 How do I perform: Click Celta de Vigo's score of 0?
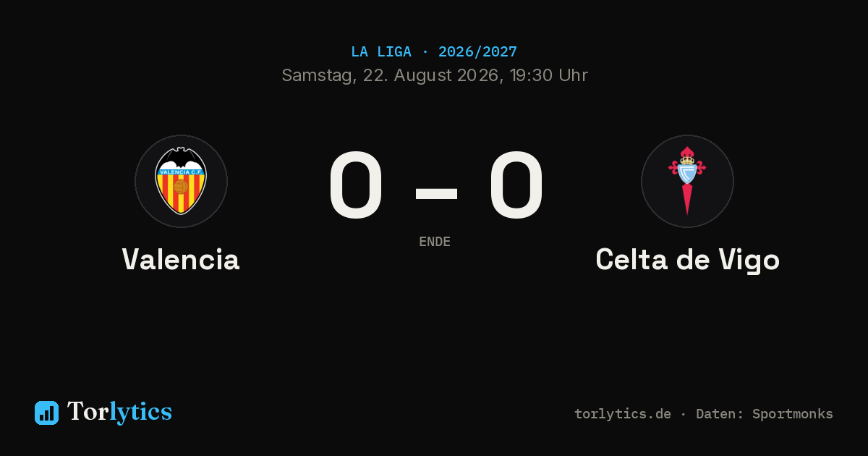tap(516, 186)
